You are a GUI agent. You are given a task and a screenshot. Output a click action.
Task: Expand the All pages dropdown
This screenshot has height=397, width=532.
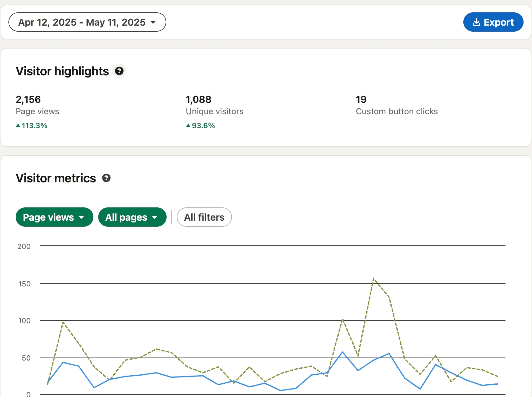pyautogui.click(x=132, y=217)
